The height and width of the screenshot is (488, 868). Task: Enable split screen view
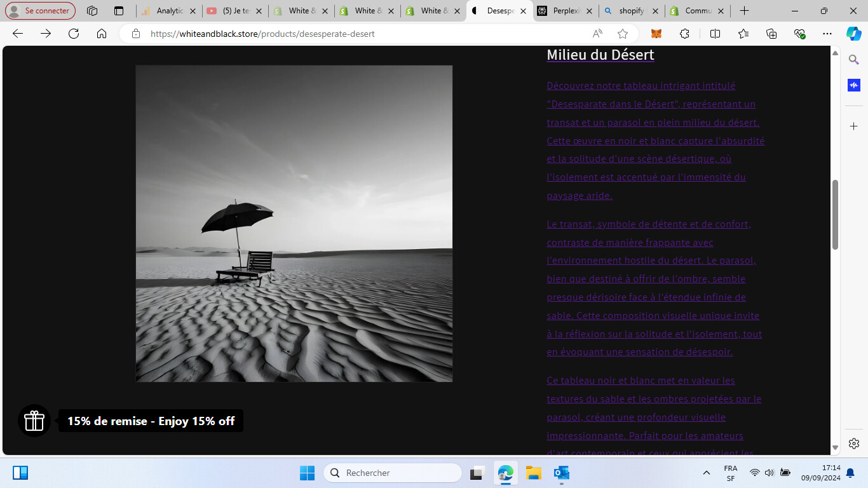coord(715,34)
